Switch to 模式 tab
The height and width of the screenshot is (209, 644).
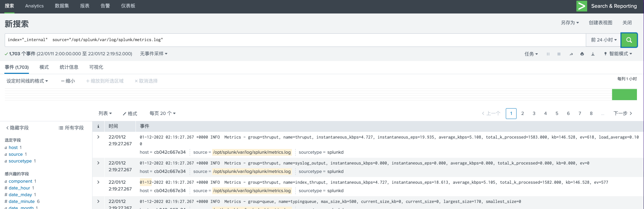[x=44, y=67]
